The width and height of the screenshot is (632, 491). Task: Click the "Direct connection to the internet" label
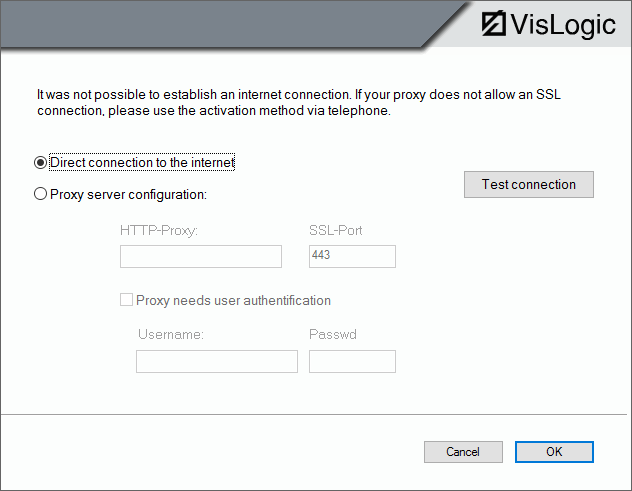(142, 162)
